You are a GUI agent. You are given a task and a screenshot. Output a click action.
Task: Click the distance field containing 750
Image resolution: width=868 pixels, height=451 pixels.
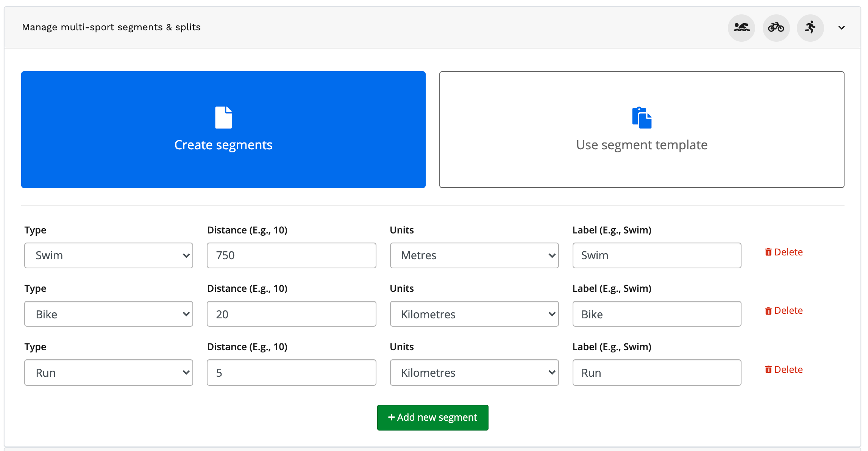click(x=291, y=255)
